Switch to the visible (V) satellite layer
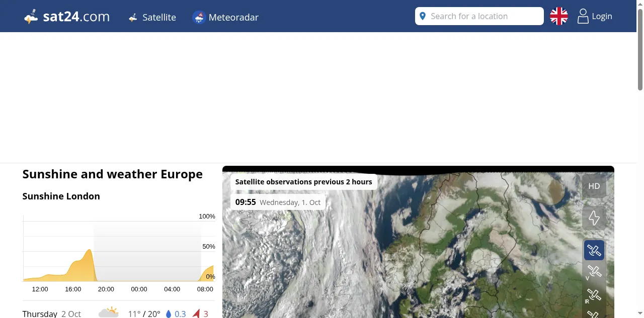The height and width of the screenshot is (318, 644). (x=594, y=272)
